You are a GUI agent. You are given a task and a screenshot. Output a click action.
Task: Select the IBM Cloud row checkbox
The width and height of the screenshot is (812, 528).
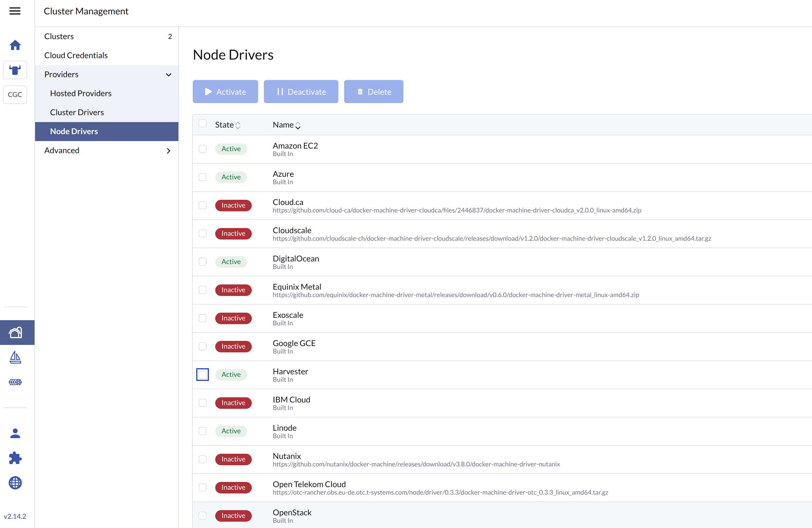(203, 403)
